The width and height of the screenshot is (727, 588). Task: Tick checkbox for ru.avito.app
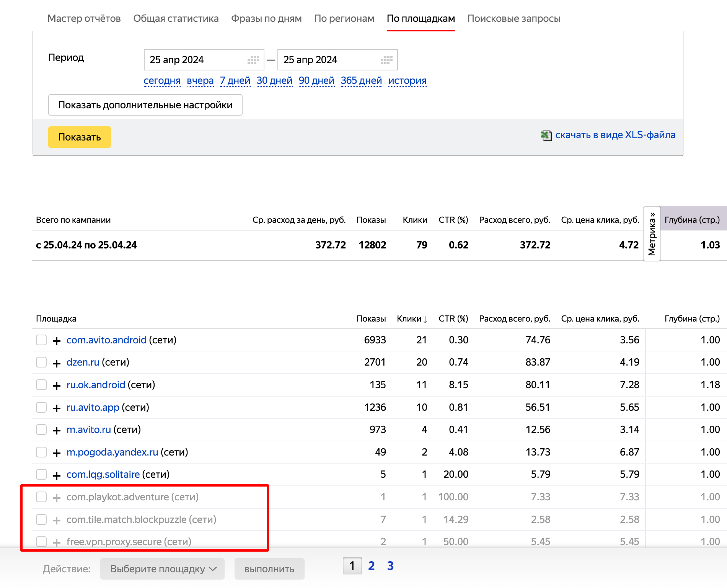click(x=41, y=407)
